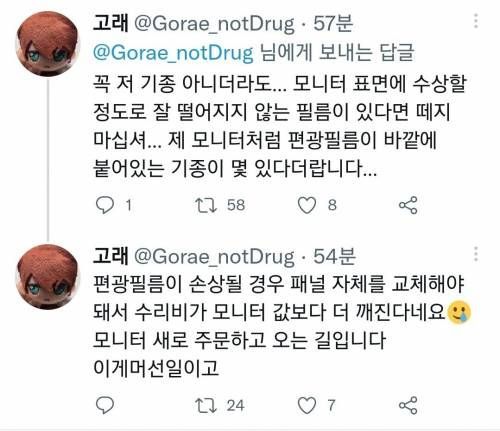Click @Gorae_notDrug handle on the 54분 tweet
The width and height of the screenshot is (500, 431).
(214, 257)
